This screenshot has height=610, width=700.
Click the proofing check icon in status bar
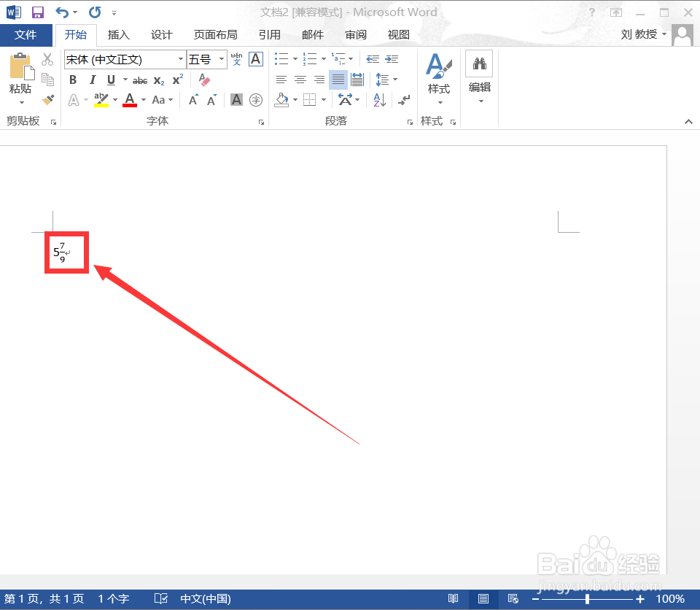[160, 598]
